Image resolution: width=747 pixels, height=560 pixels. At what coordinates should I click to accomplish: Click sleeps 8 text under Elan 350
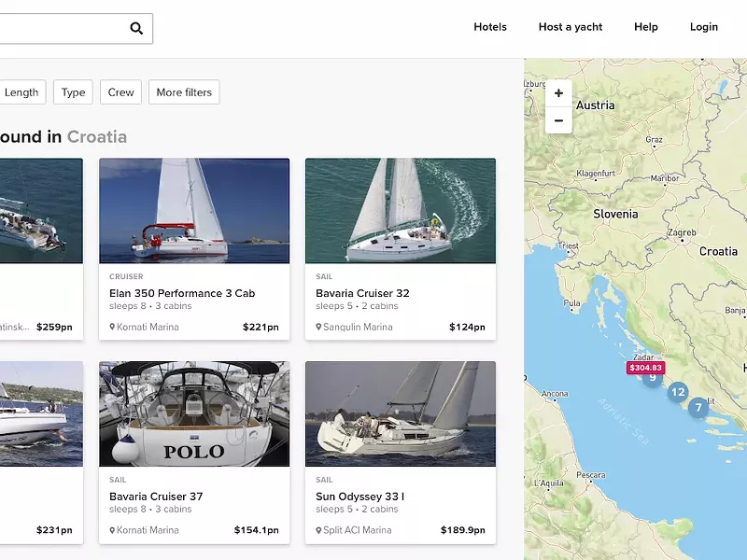point(128,306)
